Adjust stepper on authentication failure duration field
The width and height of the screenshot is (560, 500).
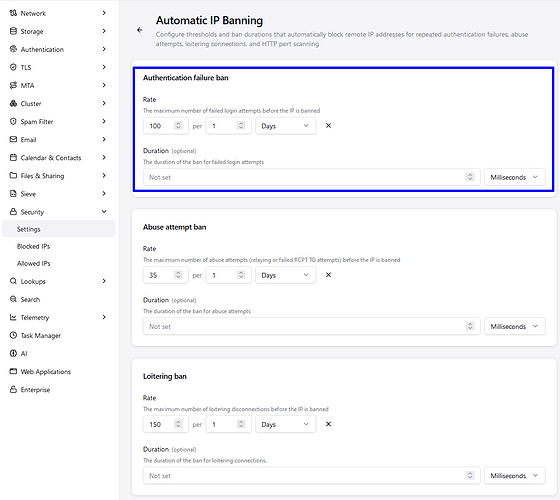(470, 177)
